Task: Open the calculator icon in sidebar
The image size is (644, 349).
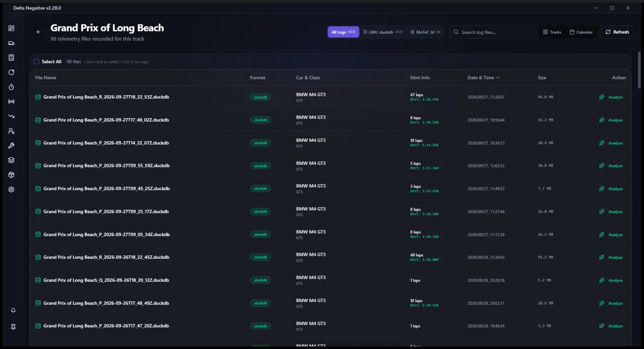Action: coord(11,58)
